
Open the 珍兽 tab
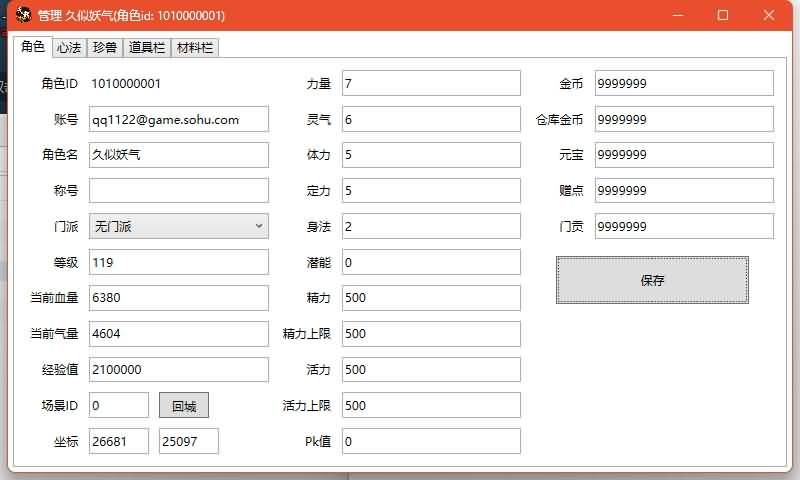coord(105,48)
